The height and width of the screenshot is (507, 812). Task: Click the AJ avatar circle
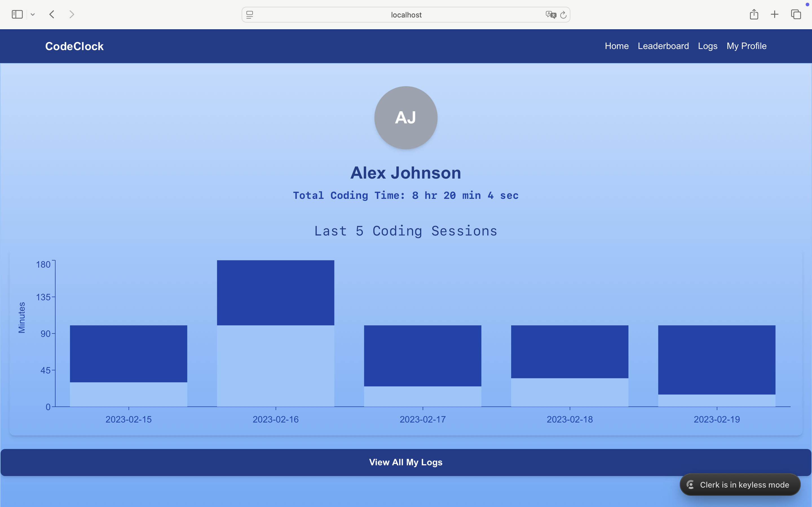coord(406,118)
